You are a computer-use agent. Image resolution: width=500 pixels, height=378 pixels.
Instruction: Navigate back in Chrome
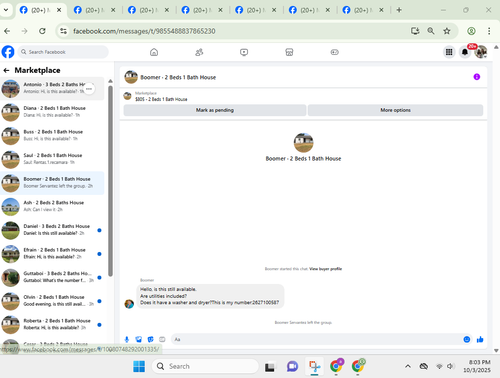pos(7,31)
